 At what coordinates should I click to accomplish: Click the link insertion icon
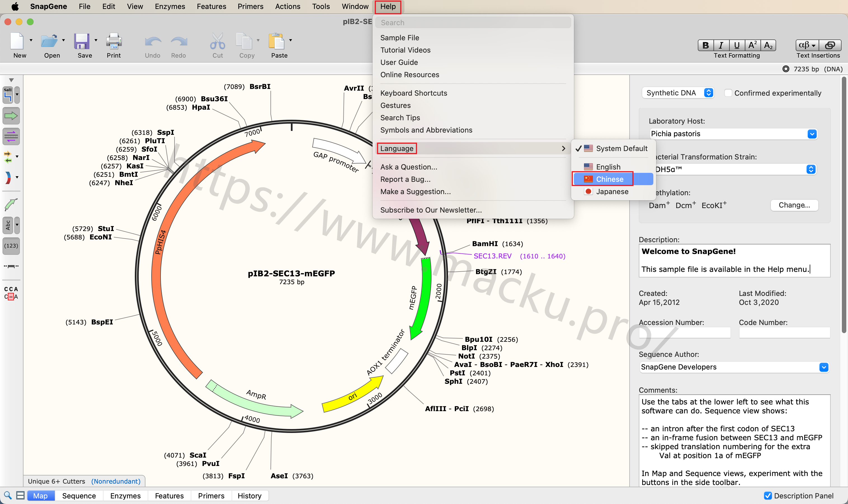click(830, 45)
